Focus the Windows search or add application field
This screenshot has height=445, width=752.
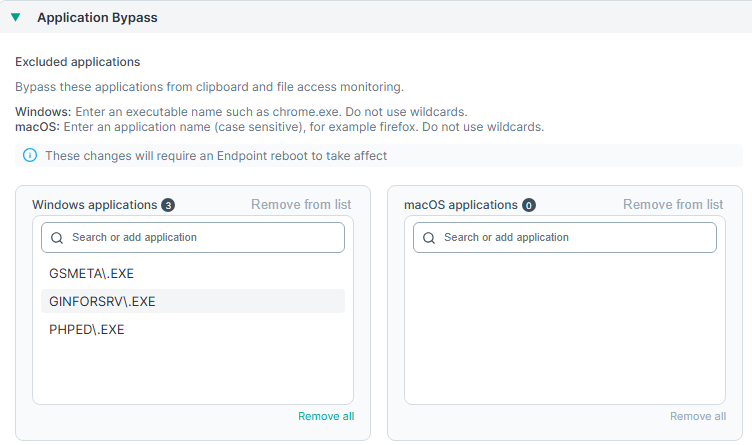click(200, 238)
